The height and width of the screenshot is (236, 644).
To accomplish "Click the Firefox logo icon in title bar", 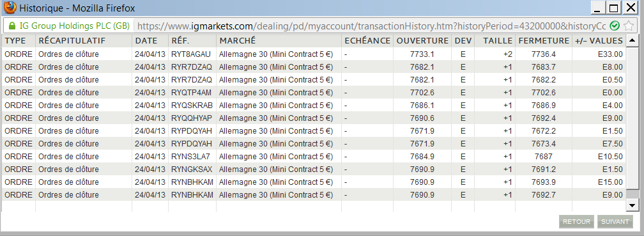I will (x=10, y=8).
